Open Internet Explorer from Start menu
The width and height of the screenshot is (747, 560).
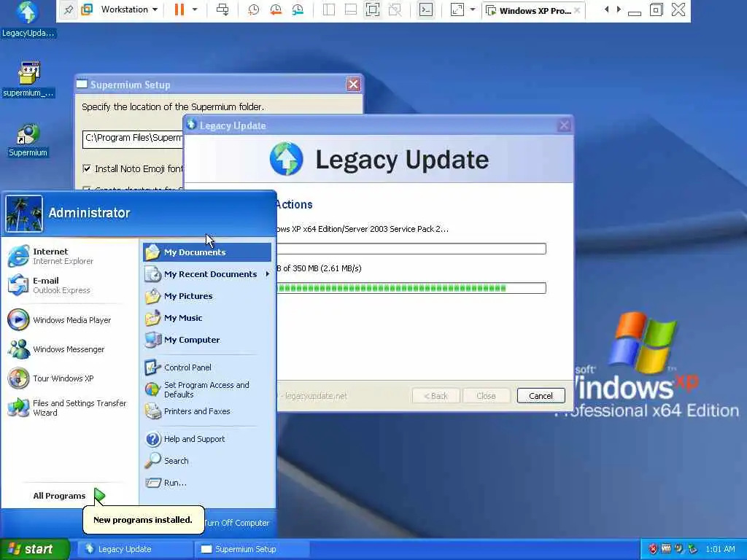(69, 256)
